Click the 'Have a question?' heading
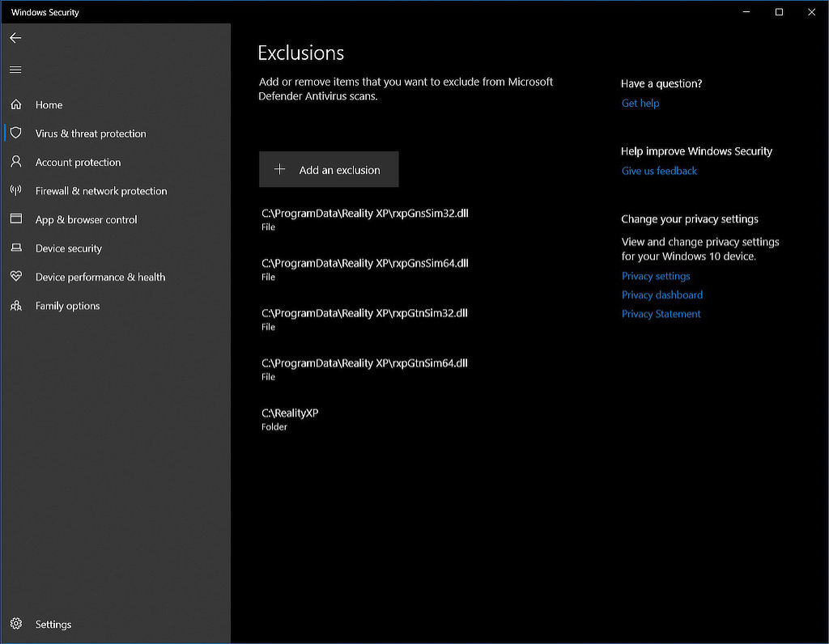The image size is (829, 644). pos(661,83)
